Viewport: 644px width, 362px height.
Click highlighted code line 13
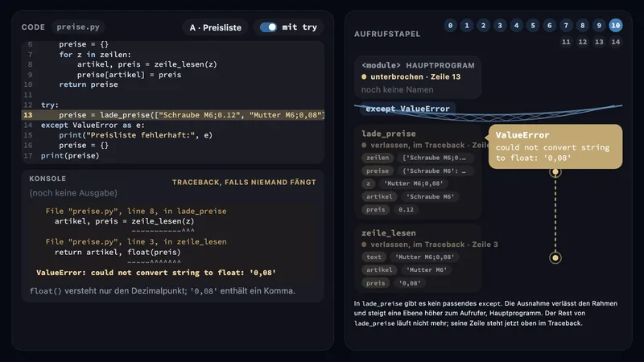pos(172,115)
